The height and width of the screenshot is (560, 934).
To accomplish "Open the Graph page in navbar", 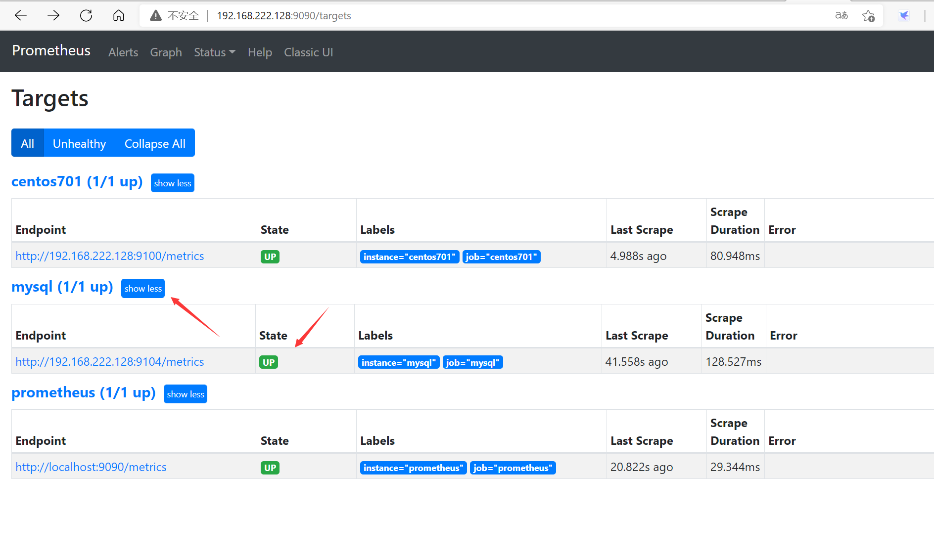I will (x=166, y=52).
